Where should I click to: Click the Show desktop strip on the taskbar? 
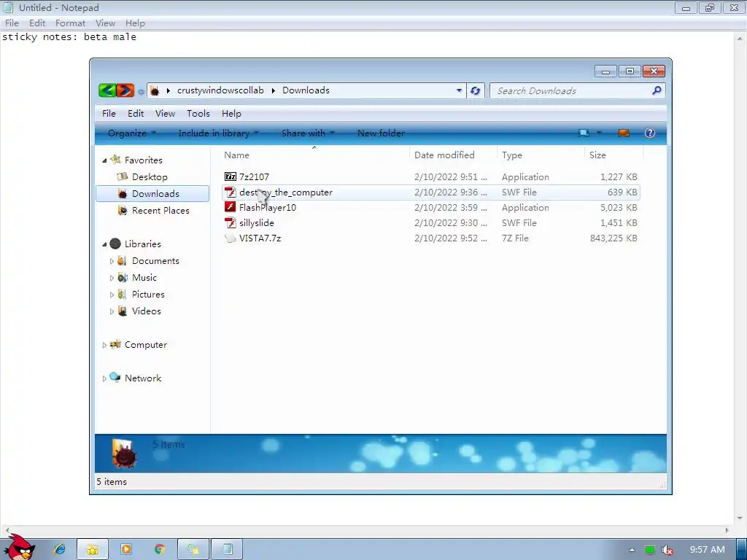tap(741, 550)
